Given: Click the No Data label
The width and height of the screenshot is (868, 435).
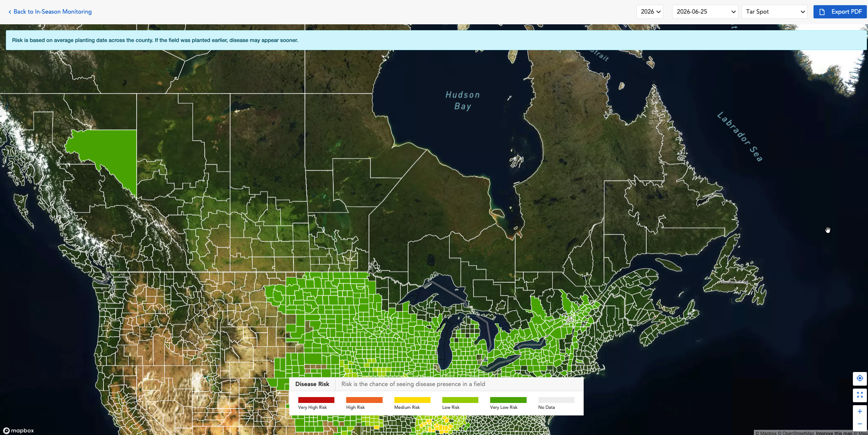Looking at the screenshot, I should tap(547, 407).
